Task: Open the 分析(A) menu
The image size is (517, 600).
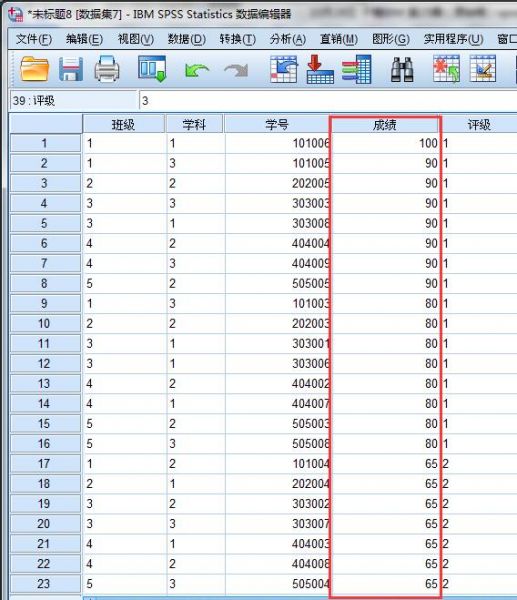Action: click(x=288, y=39)
